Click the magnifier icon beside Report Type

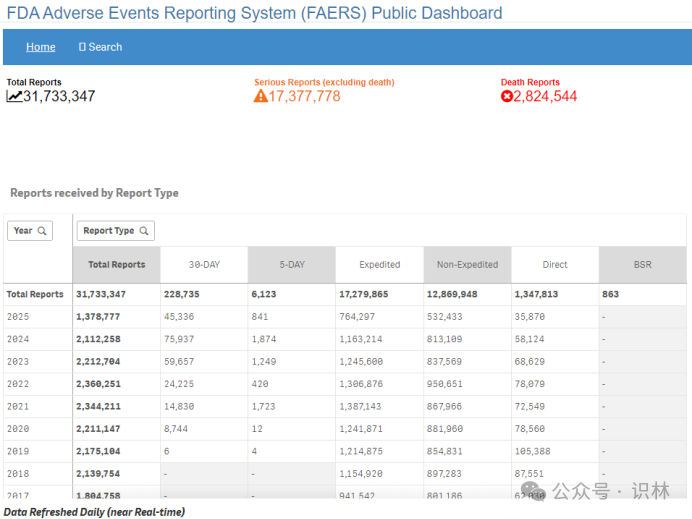(144, 231)
